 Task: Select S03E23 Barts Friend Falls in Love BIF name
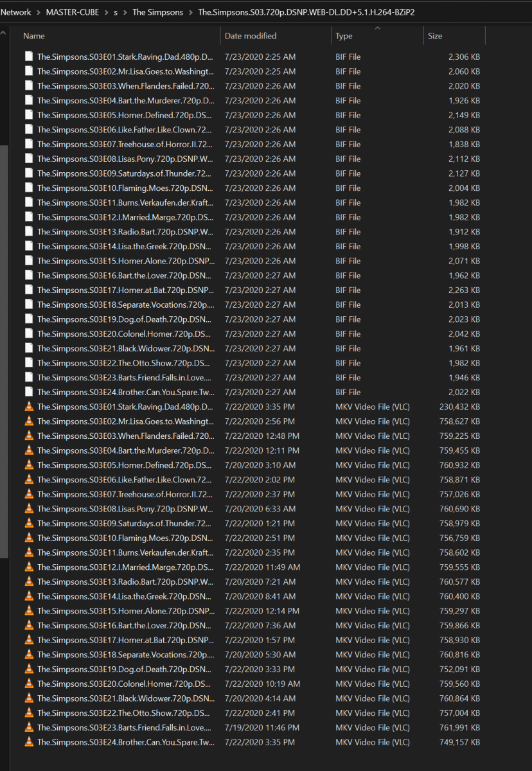click(125, 377)
